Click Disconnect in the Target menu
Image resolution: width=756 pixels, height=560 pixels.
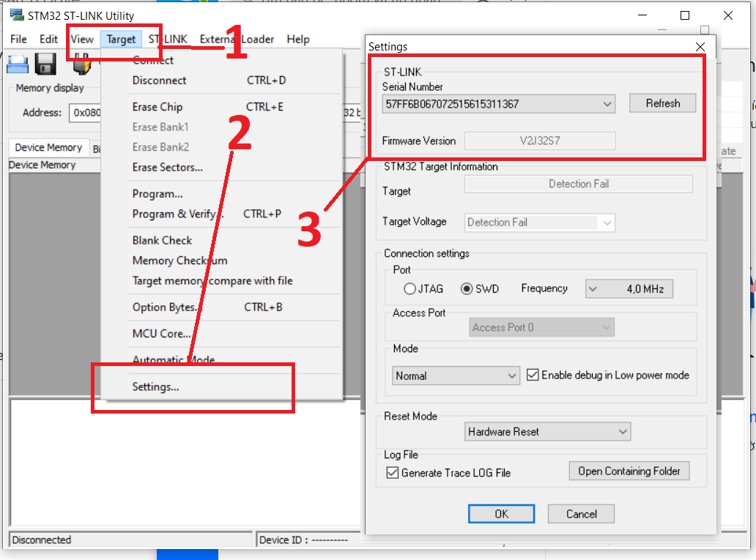tap(159, 81)
